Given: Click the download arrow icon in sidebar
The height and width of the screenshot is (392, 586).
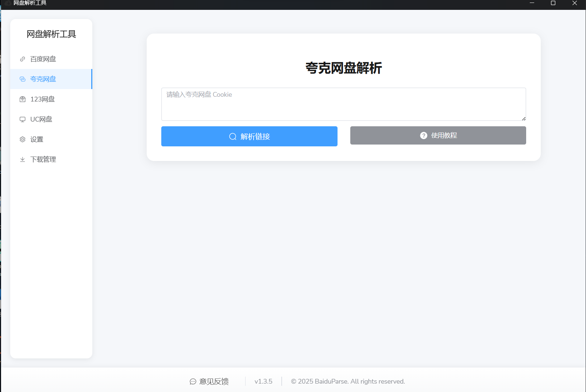Looking at the screenshot, I should 23,160.
